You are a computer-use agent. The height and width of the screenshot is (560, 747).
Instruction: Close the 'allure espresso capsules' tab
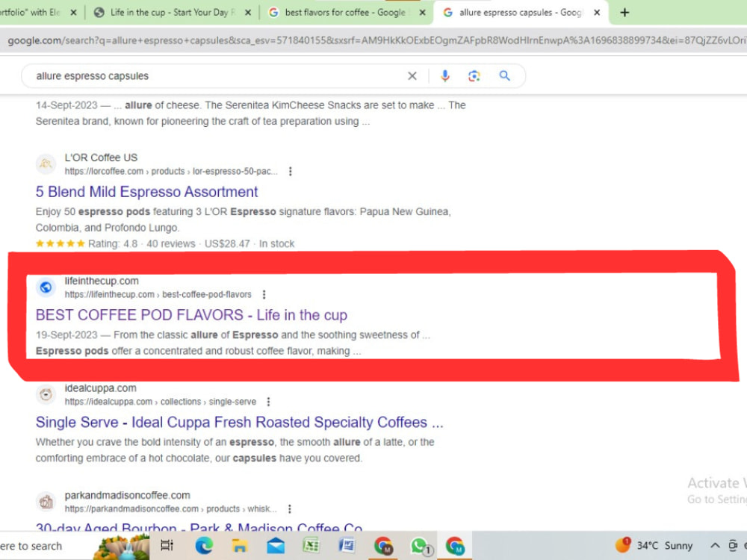coord(596,13)
